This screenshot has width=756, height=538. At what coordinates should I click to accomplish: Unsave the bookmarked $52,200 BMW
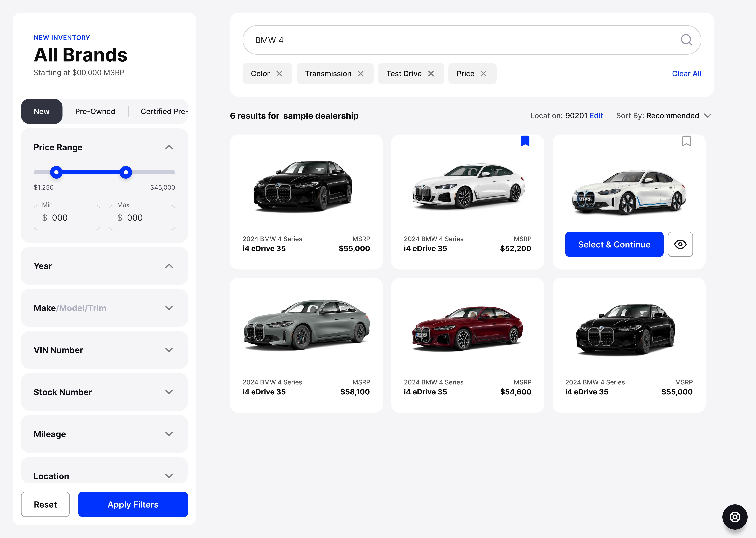coord(525,141)
